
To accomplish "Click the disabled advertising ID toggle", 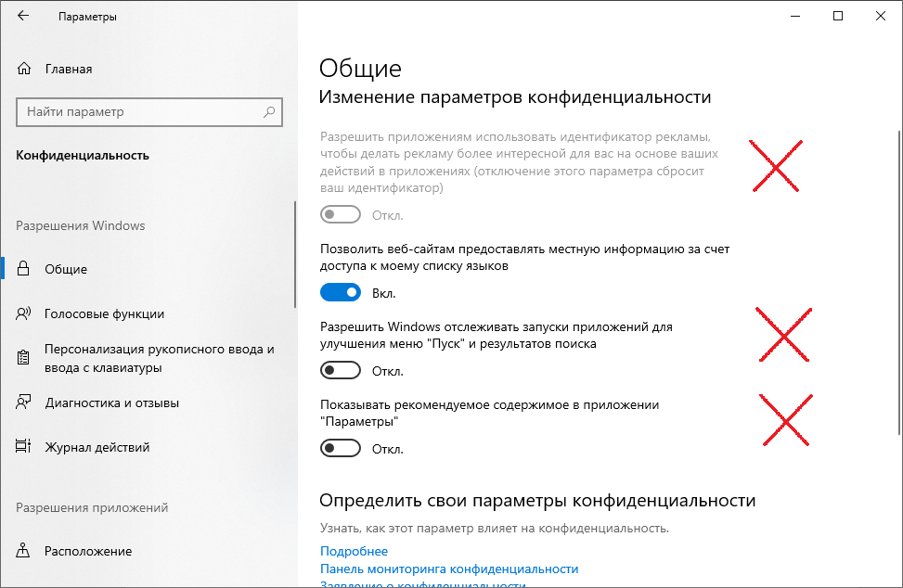I will tap(340, 215).
